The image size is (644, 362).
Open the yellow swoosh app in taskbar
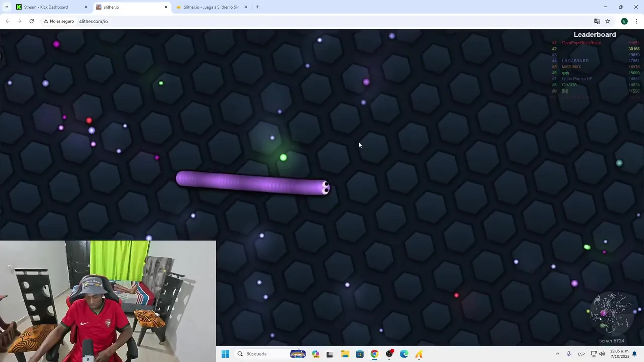click(419, 354)
